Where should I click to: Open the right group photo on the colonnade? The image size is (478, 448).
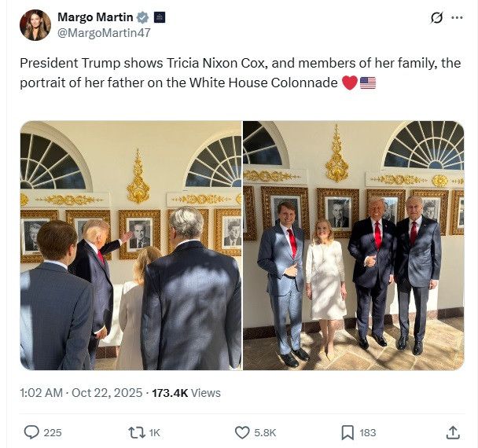(x=353, y=245)
